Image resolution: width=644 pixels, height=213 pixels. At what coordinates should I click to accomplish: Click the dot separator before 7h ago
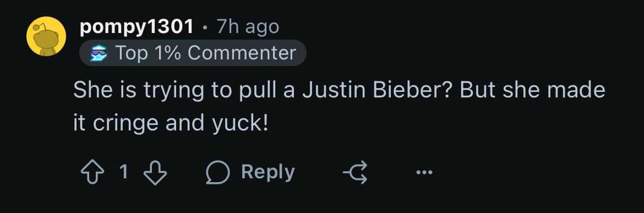205,28
